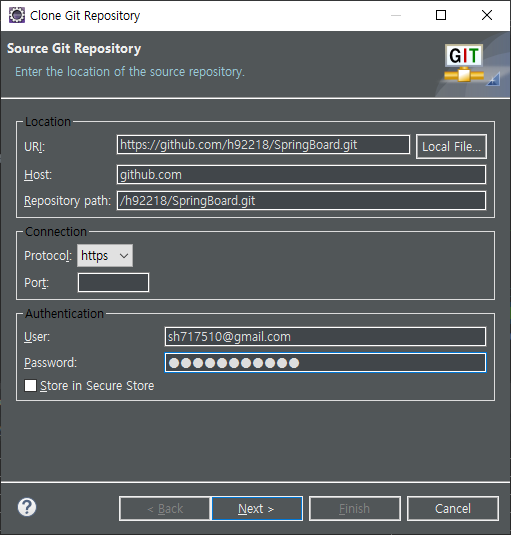Click the 'Location' group title

tap(48, 122)
